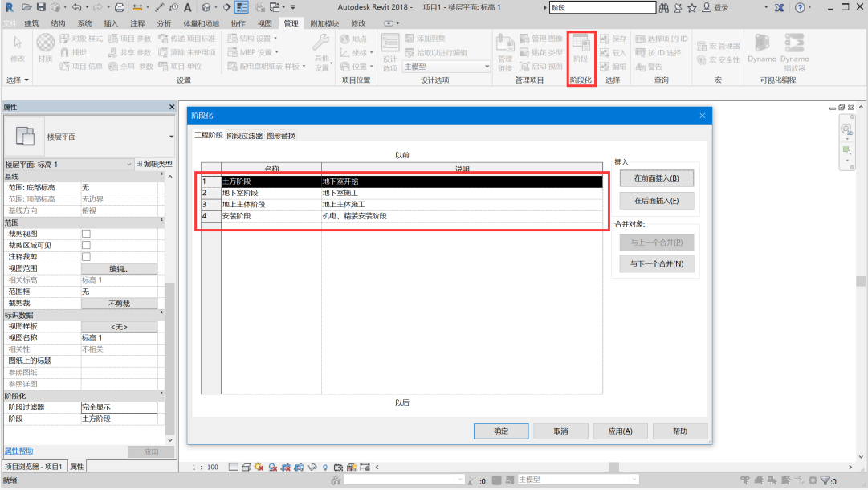This screenshot has width=868, height=490.
Task: Launch Dynamo from the ribbon
Action: click(762, 48)
